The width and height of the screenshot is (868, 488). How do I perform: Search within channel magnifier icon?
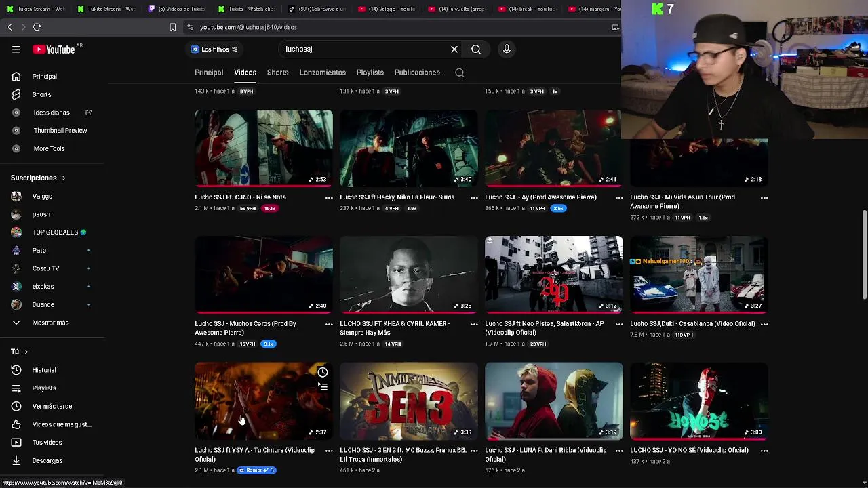460,73
